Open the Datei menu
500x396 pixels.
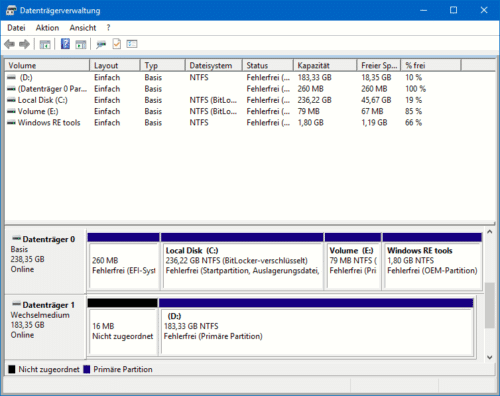pos(16,28)
